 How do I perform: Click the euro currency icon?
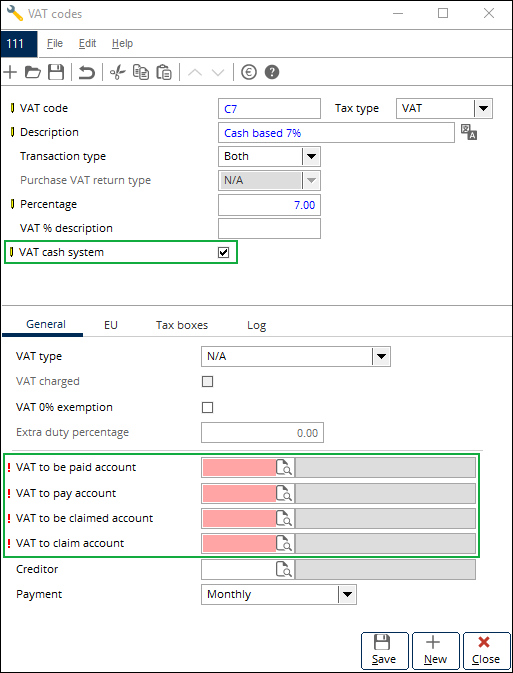(x=249, y=72)
